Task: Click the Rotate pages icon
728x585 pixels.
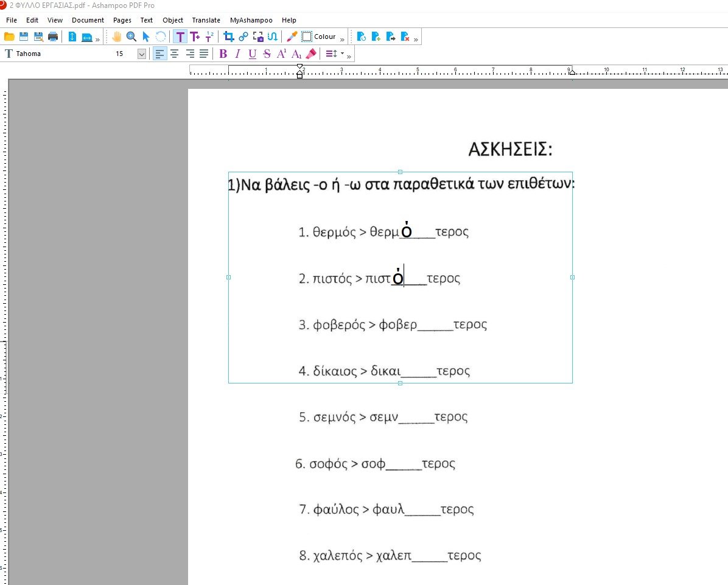Action: (x=361, y=37)
